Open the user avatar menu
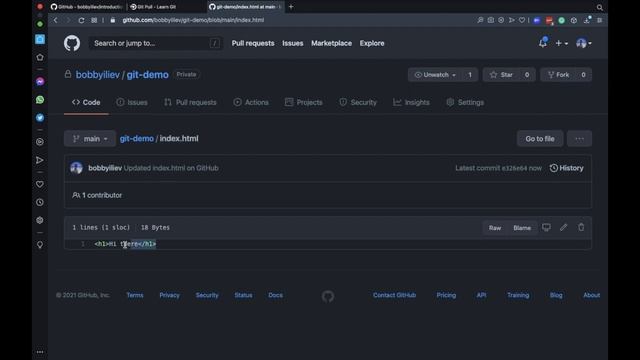The width and height of the screenshot is (640, 360). pyautogui.click(x=584, y=43)
